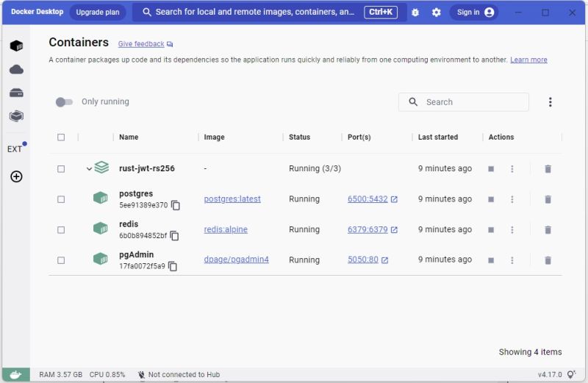Click the Docker whale engine status icon
The height and width of the screenshot is (383, 588).
[x=15, y=374]
